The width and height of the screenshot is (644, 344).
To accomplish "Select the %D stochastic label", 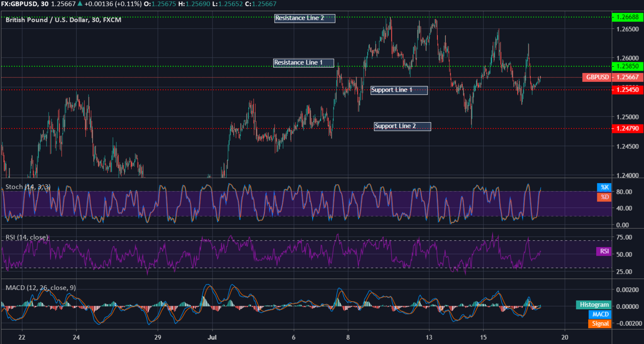I will tap(604, 197).
